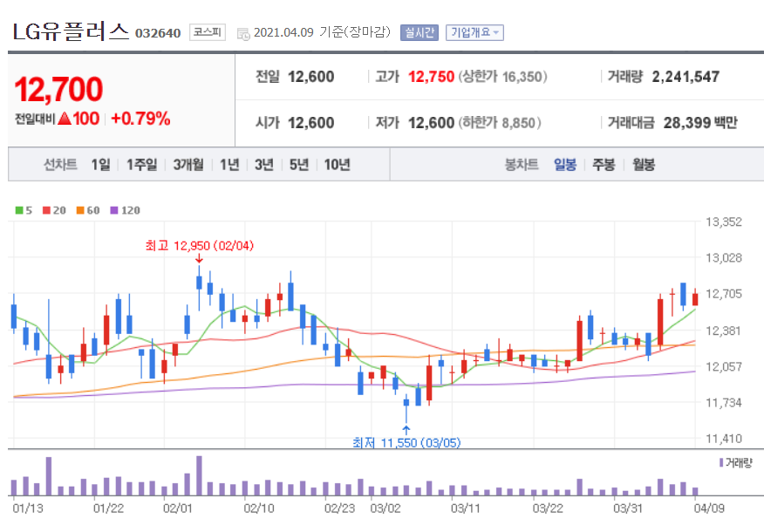Click the 거래대금 value 28,399 백만
The height and width of the screenshot is (532, 764).
[x=700, y=123]
